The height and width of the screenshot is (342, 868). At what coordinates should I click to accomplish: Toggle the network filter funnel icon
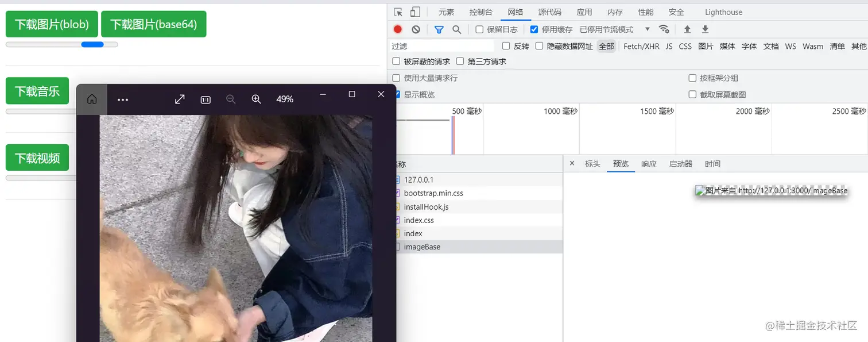pos(439,29)
